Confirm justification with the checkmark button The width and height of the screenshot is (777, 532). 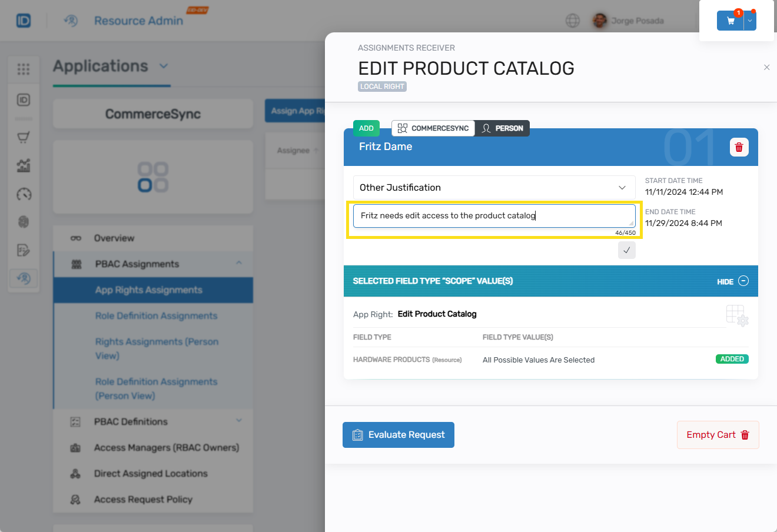[626, 250]
